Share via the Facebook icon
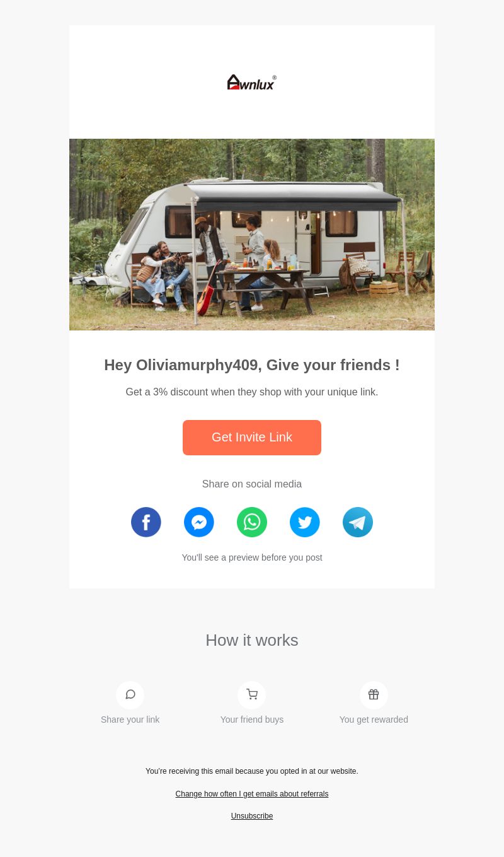504x857 pixels. [146, 522]
